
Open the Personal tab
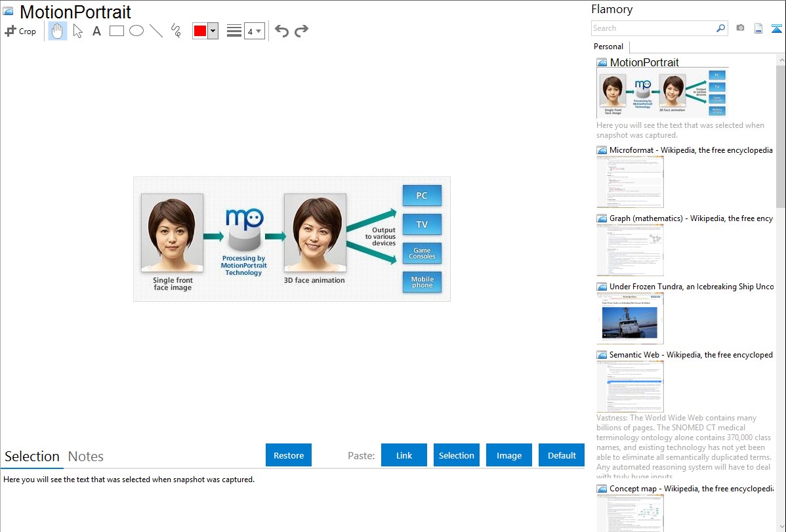[608, 47]
